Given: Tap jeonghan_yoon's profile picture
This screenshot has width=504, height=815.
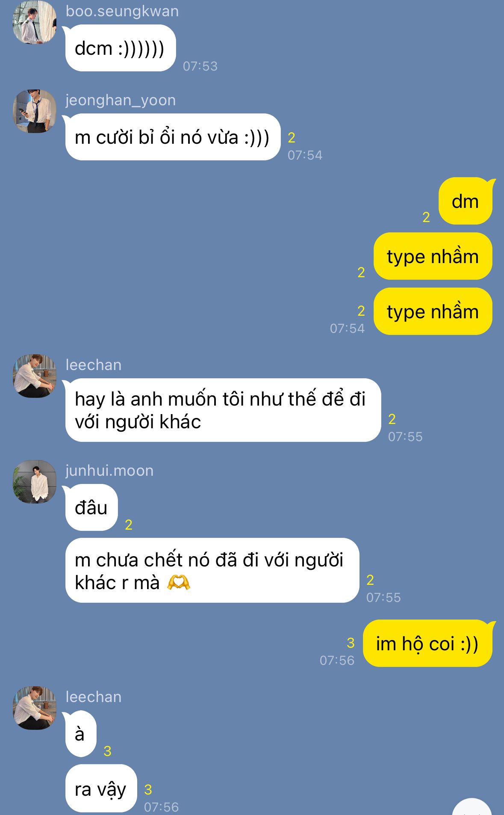Looking at the screenshot, I should click(x=35, y=111).
